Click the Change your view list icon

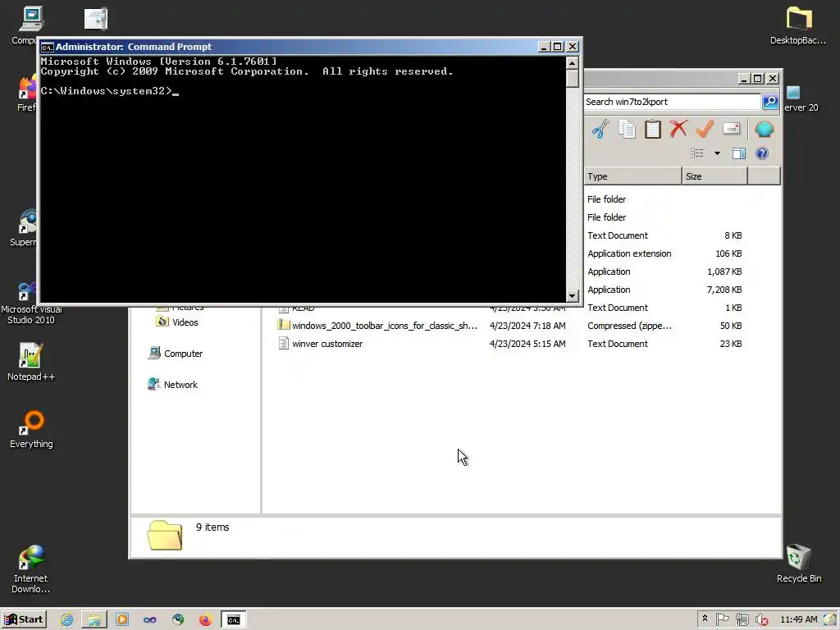pos(697,153)
